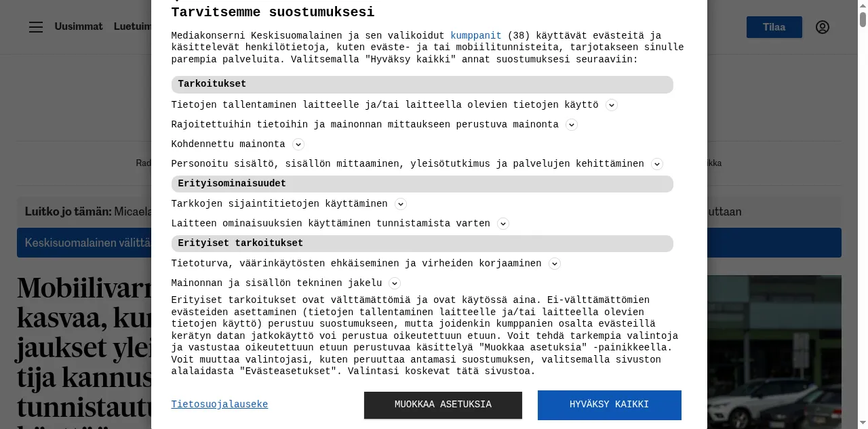The height and width of the screenshot is (429, 868).
Task: Expand 'Personoitu sisältö' purpose chevron
Action: tap(656, 164)
